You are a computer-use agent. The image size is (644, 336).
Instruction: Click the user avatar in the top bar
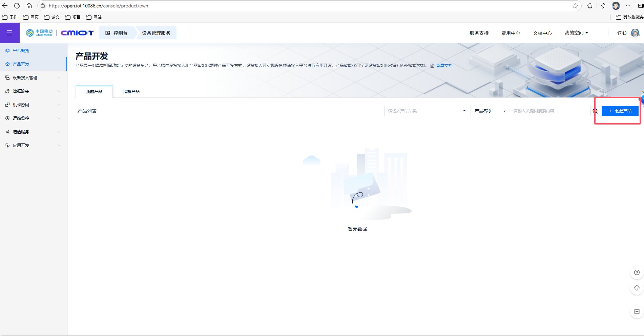tap(635, 33)
